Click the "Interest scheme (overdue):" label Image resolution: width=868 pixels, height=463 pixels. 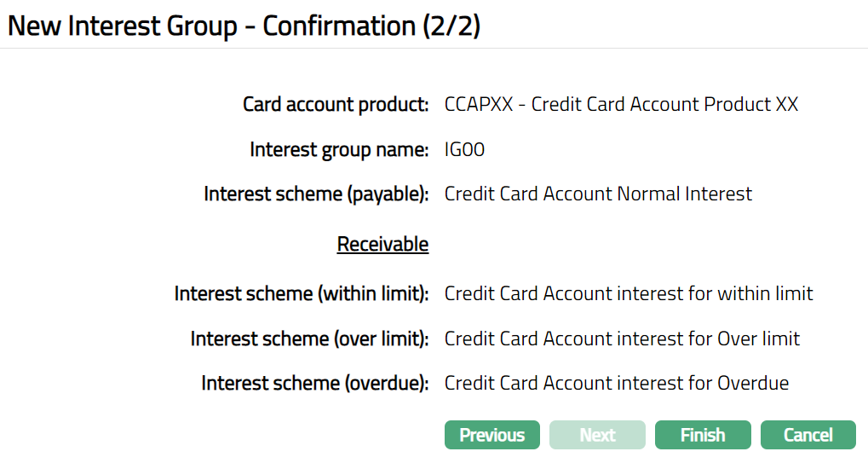tap(314, 384)
